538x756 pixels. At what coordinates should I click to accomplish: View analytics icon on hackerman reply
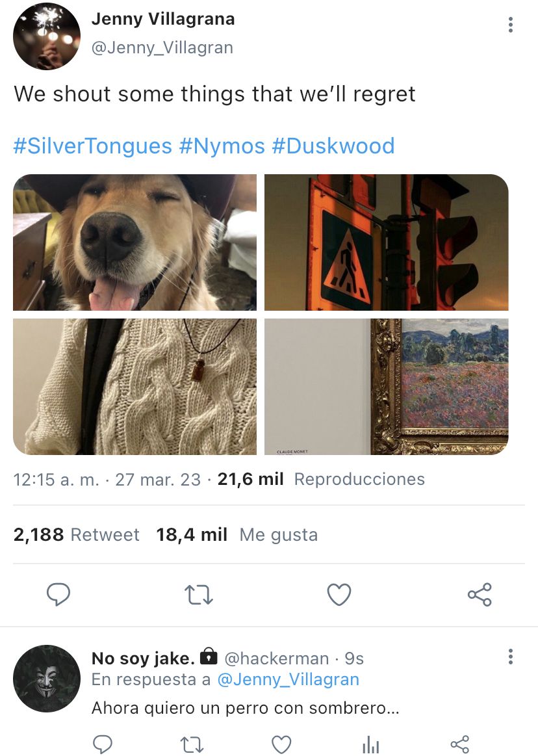[x=371, y=744]
